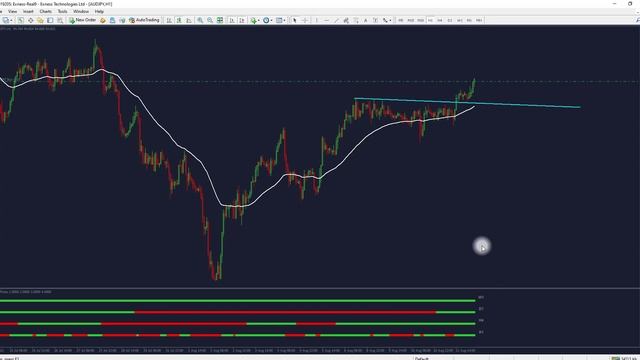Image resolution: width=640 pixels, height=360 pixels.
Task: Open the Navigator panel star-folder icon
Action: coord(40,20)
